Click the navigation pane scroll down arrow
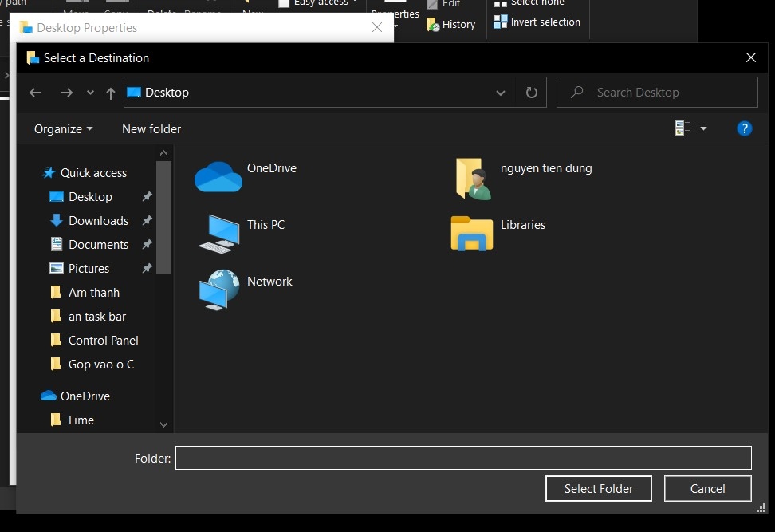The image size is (775, 532). point(163,424)
